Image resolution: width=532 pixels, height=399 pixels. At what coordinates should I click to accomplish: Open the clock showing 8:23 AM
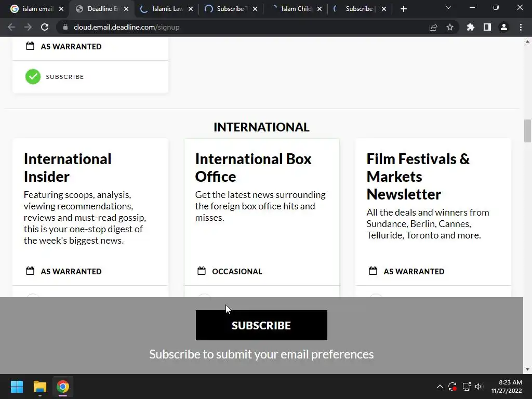(507, 387)
